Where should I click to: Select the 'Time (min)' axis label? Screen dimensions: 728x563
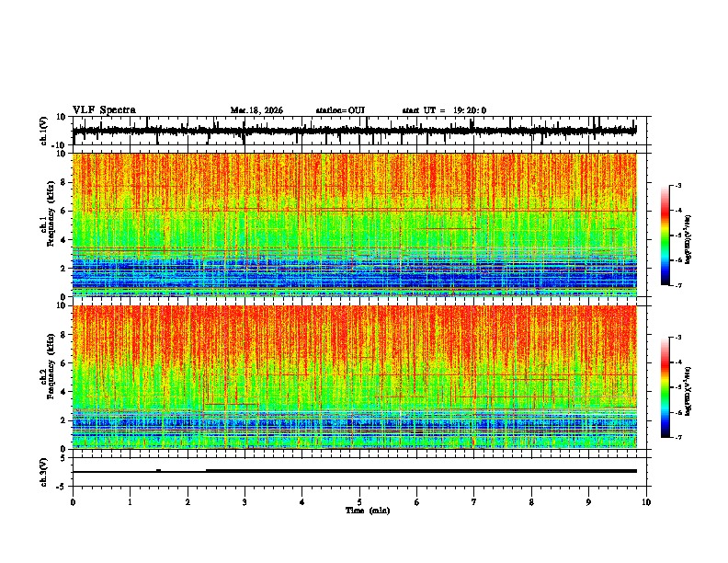[x=368, y=511]
